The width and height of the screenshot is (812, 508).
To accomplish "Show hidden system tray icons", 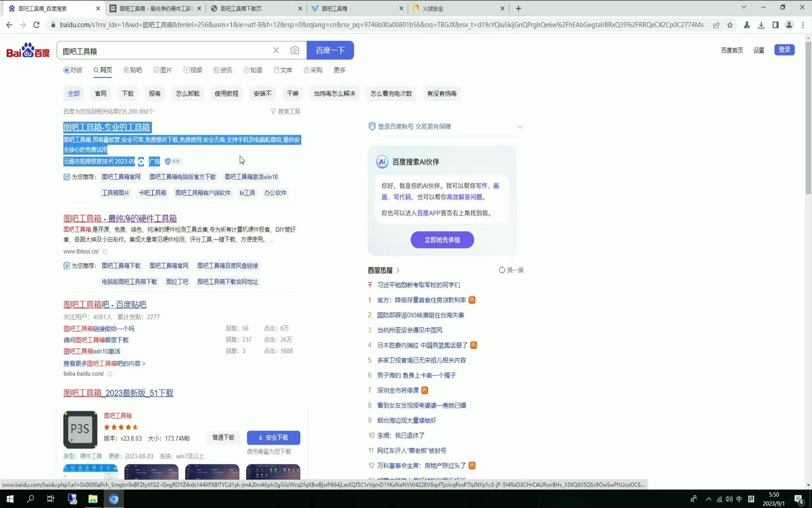I will (x=709, y=499).
